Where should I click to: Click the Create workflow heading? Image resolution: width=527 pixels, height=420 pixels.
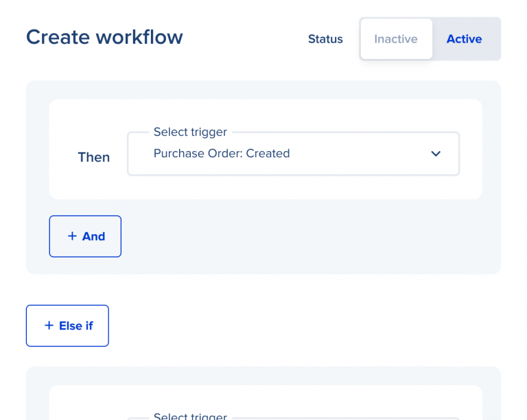click(104, 37)
